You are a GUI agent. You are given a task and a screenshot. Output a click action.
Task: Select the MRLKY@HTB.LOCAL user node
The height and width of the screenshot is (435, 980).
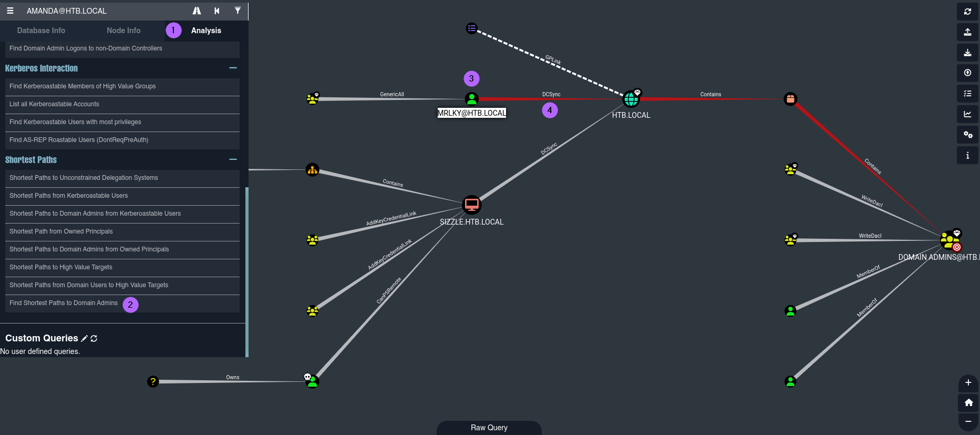[x=472, y=98]
